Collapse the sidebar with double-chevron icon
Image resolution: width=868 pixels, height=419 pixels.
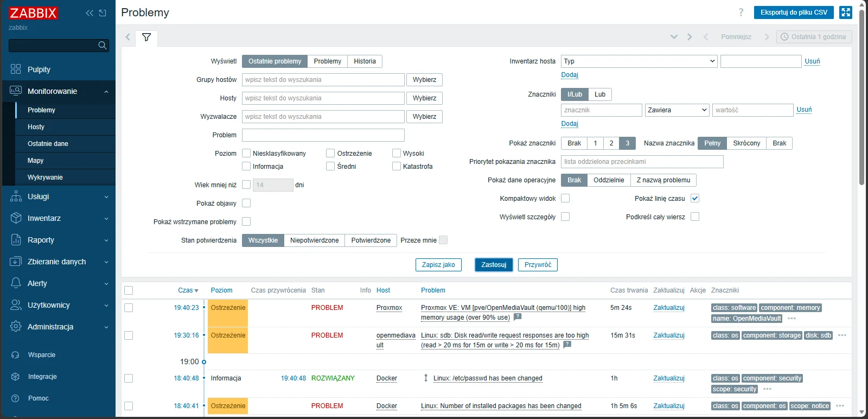coord(90,13)
